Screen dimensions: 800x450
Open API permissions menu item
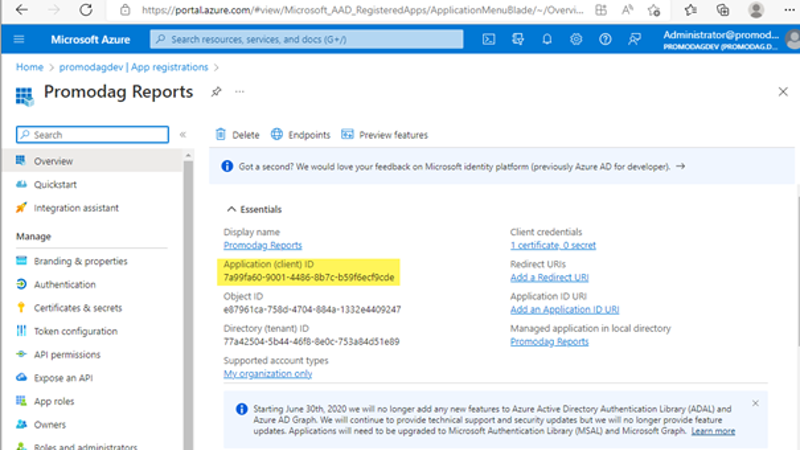[67, 354]
